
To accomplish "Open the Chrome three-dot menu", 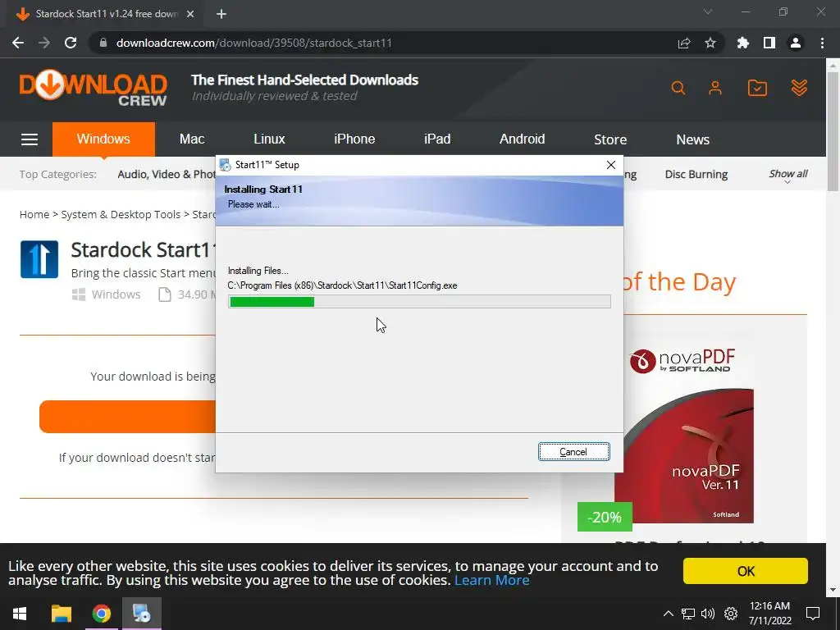I will 822,43.
